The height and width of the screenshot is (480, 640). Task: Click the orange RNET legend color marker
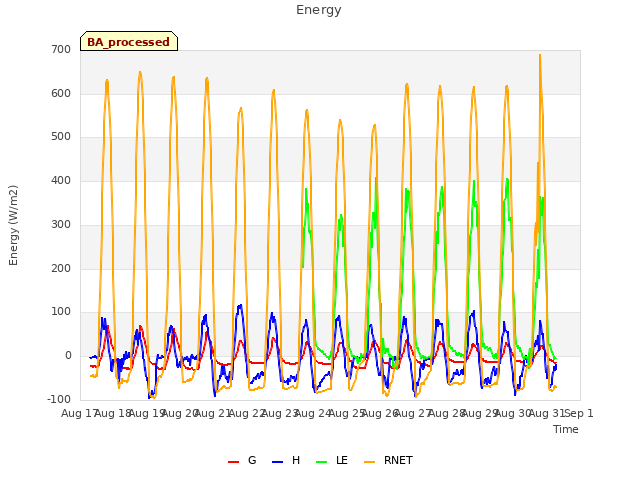tap(369, 462)
